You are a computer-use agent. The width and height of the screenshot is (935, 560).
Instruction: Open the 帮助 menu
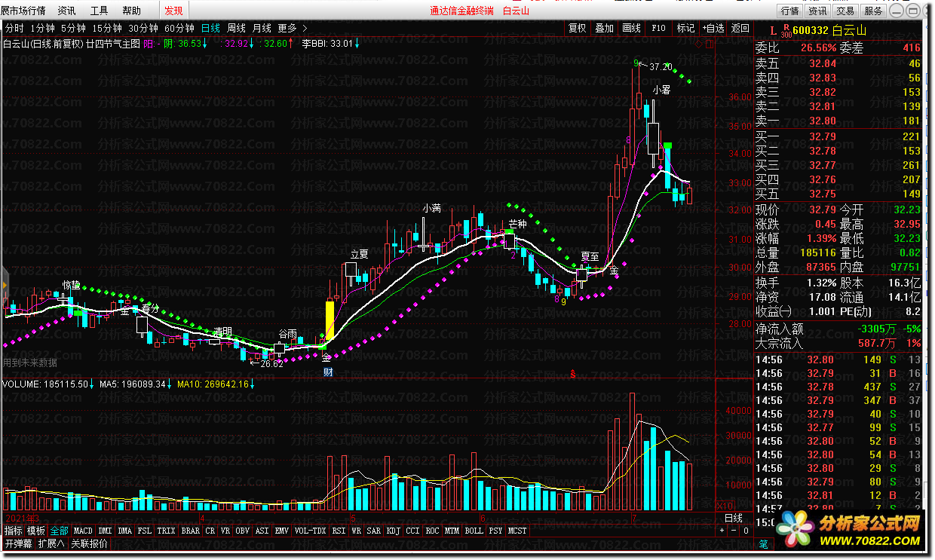[x=131, y=11]
